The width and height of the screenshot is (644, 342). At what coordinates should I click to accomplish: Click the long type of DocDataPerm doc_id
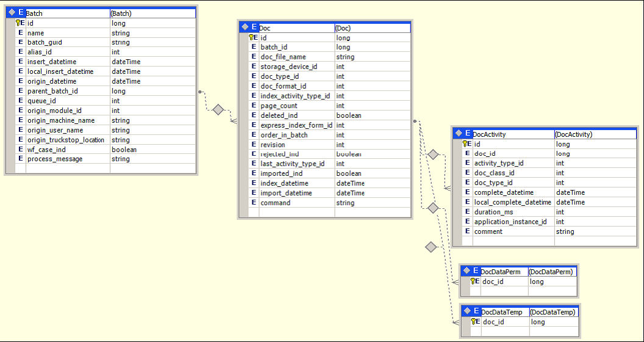coord(553,282)
